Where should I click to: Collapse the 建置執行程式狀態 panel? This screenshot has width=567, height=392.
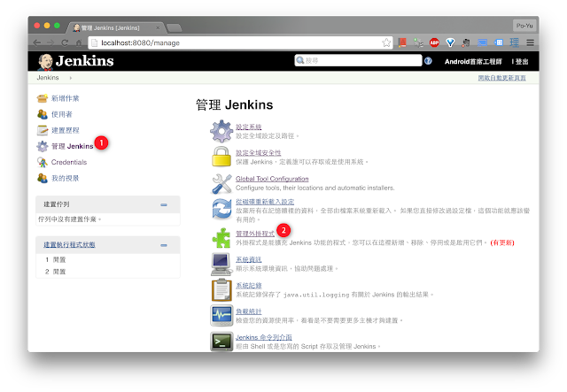click(164, 245)
